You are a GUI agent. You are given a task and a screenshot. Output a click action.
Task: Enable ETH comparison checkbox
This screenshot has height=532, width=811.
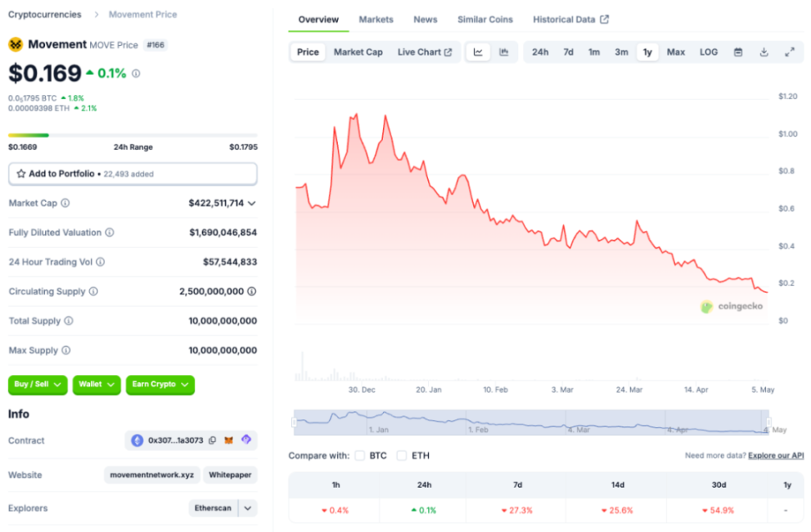pyautogui.click(x=401, y=455)
